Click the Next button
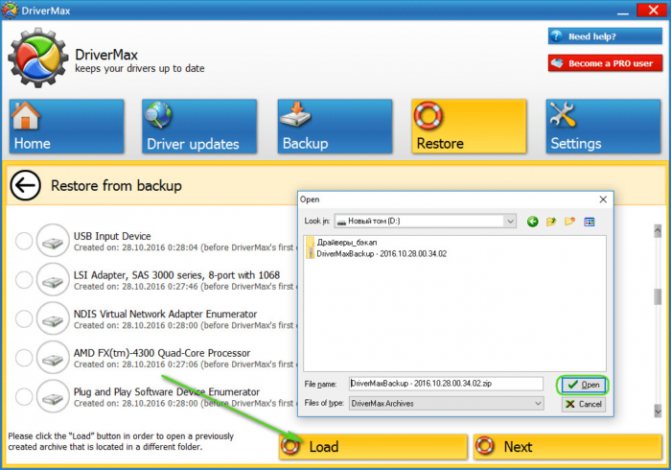Image resolution: width=671 pixels, height=470 pixels. coord(568,447)
